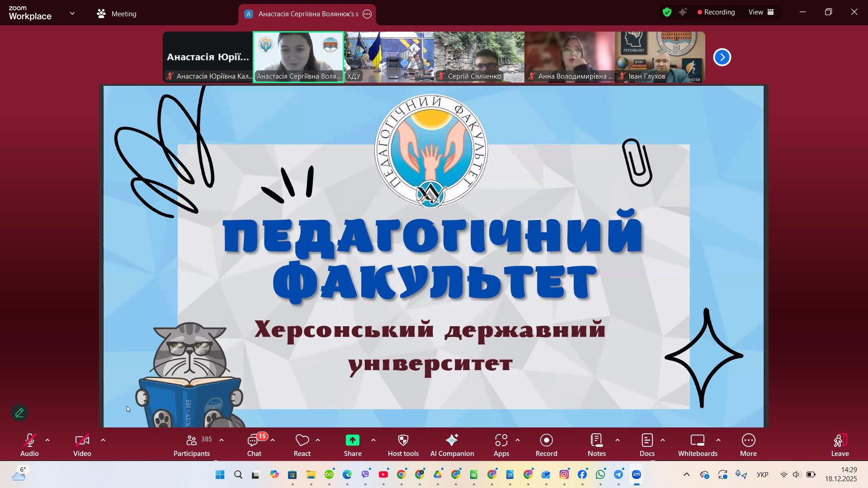Open Duolingo from the taskbar
The image size is (868, 488).
pos(329,474)
